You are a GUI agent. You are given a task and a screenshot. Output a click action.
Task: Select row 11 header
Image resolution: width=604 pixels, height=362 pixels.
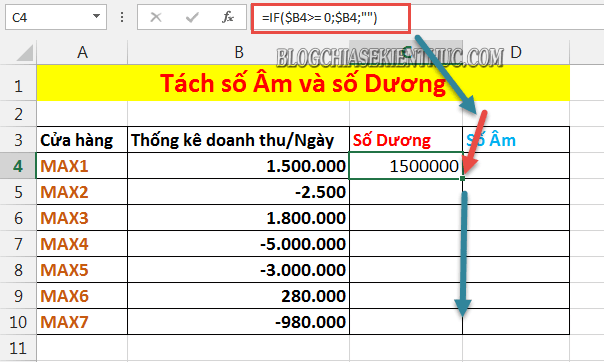pyautogui.click(x=18, y=348)
